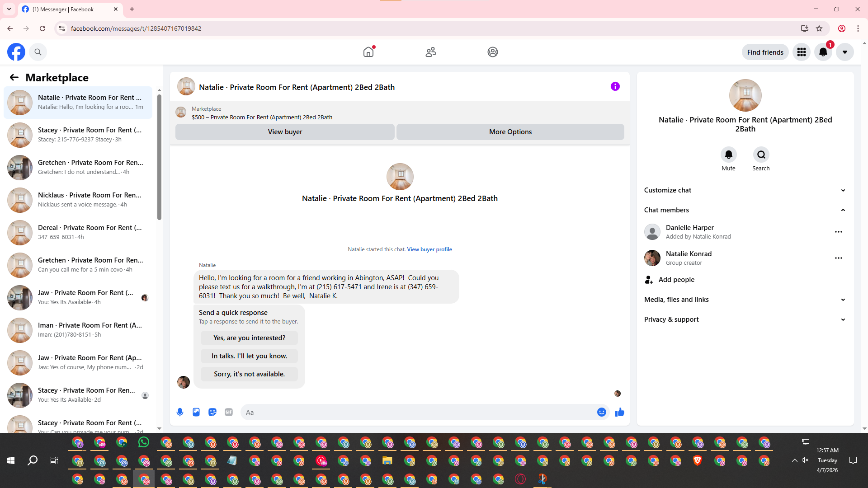Send a thumbs-up like

(620, 412)
